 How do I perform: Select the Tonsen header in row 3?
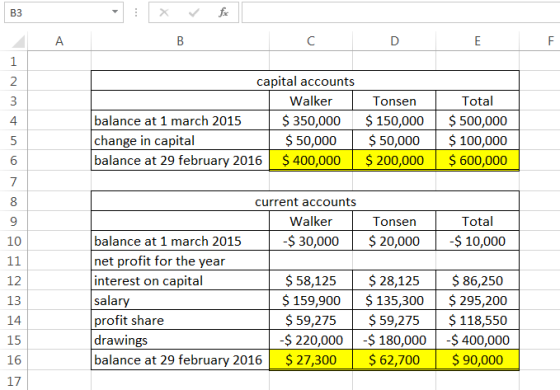click(394, 101)
